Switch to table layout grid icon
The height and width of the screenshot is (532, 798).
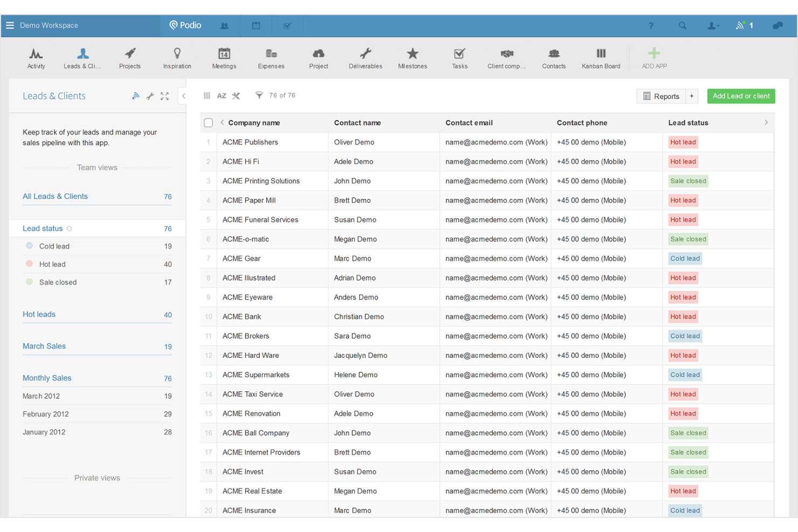pyautogui.click(x=207, y=95)
